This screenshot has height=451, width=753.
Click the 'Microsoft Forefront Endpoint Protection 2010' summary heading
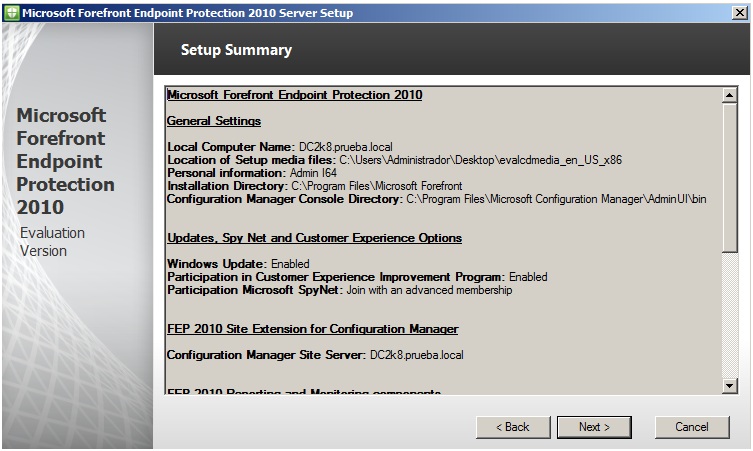click(294, 95)
